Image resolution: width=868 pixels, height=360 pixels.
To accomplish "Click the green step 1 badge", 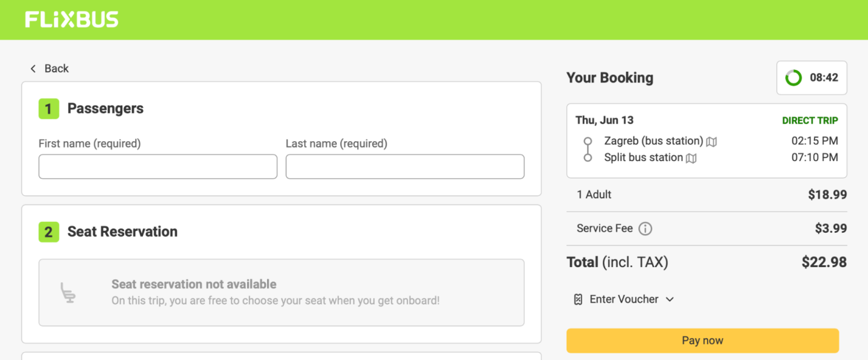I will [x=49, y=109].
